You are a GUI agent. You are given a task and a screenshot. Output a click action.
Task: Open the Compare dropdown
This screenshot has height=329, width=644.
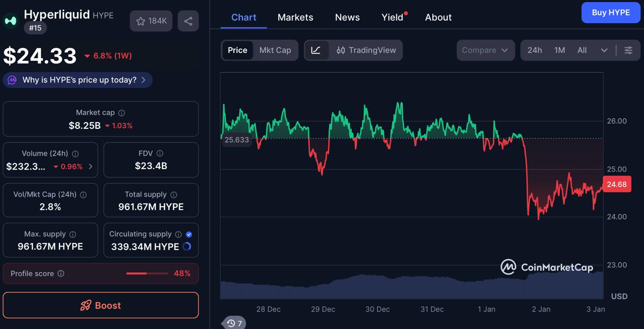click(485, 50)
